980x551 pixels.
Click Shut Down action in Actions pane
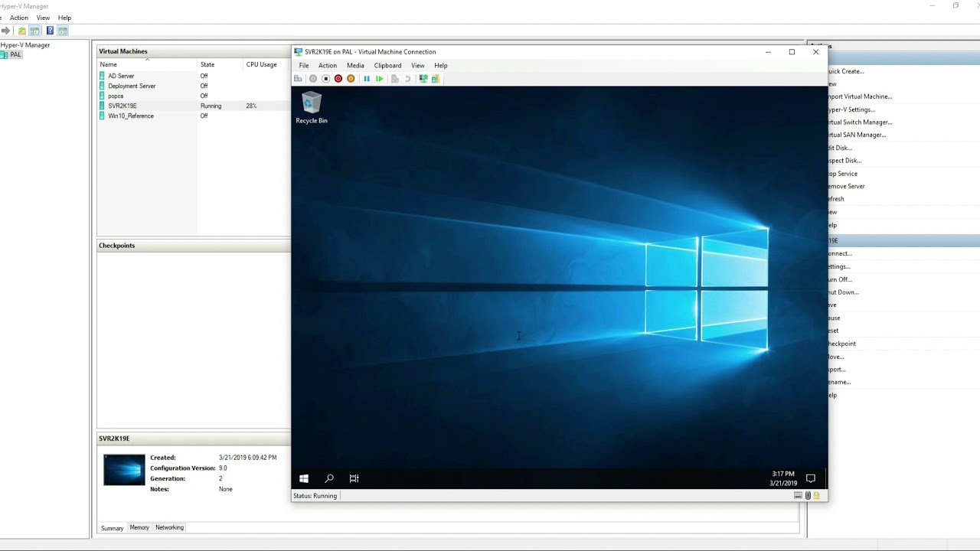(844, 292)
